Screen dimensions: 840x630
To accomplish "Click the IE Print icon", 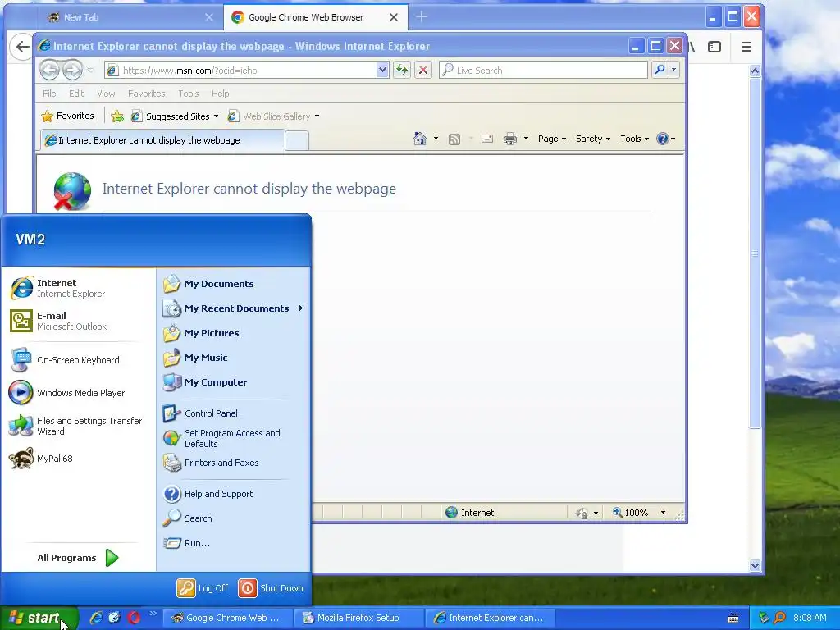I will pyautogui.click(x=510, y=139).
